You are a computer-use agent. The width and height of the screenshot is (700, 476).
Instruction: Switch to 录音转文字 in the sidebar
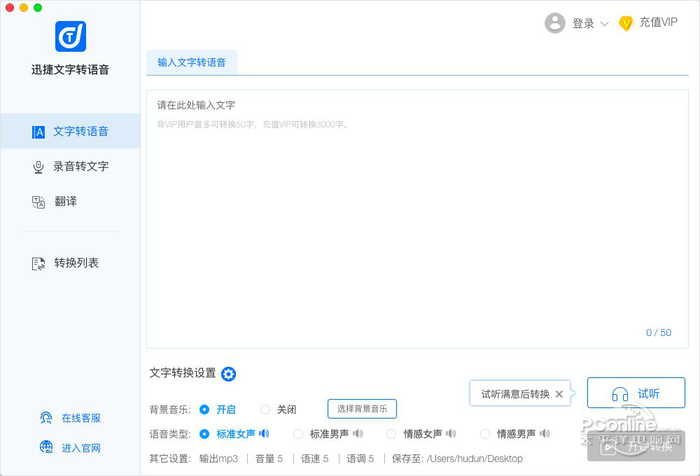click(71, 166)
